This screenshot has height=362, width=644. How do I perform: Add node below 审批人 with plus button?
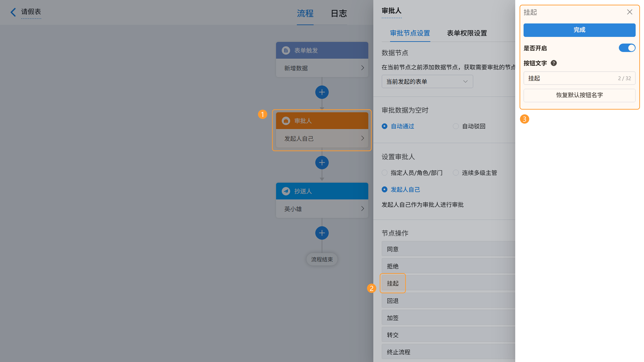point(322,163)
